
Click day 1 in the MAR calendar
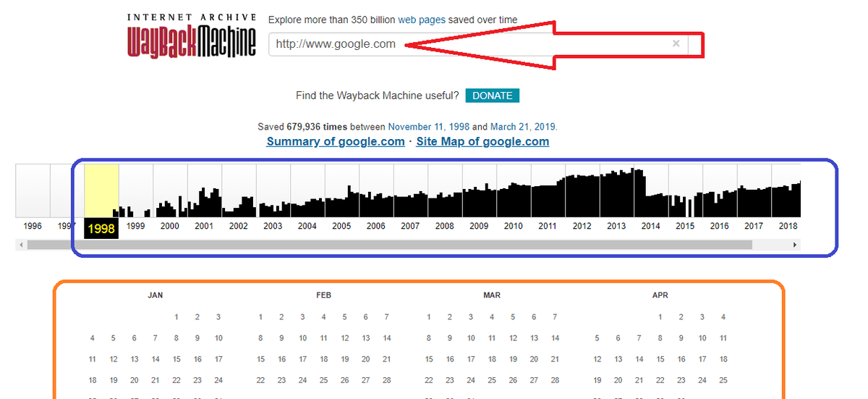[x=429, y=317]
